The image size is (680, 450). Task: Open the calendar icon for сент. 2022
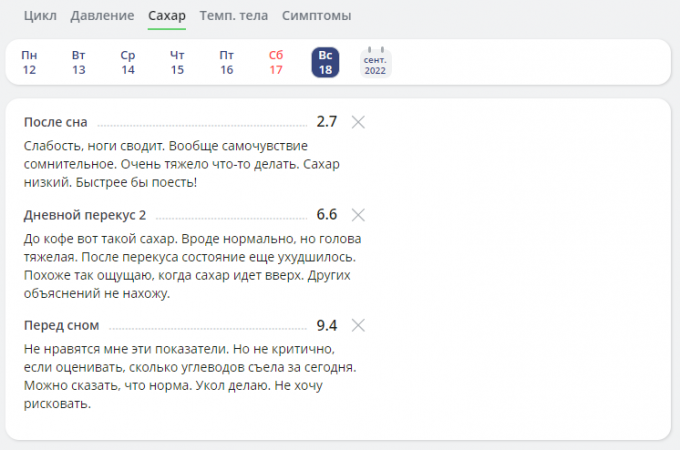coord(375,62)
